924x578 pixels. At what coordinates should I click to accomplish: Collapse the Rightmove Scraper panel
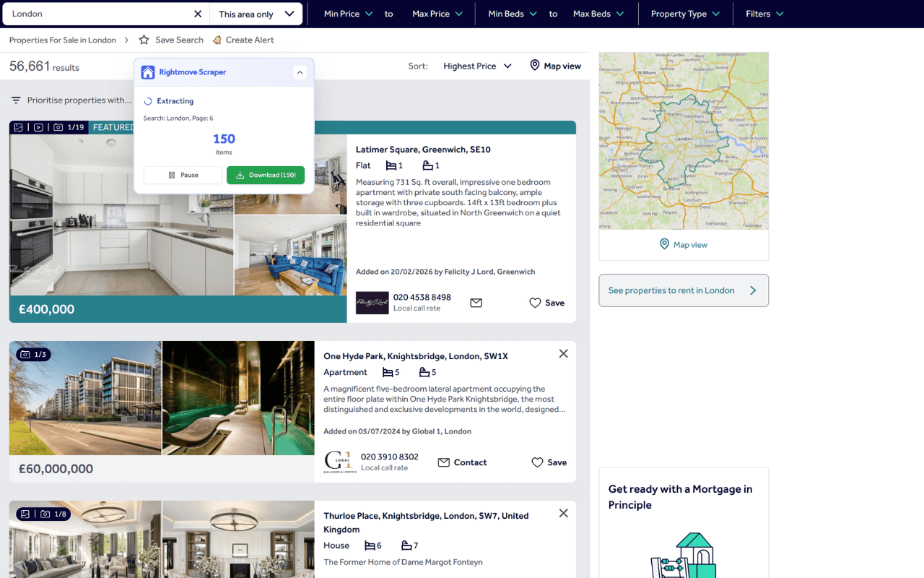point(300,72)
